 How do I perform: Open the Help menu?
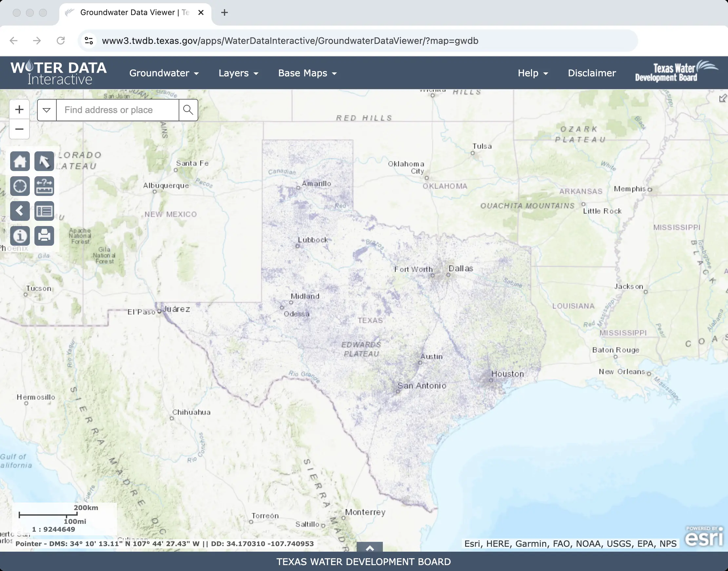533,73
